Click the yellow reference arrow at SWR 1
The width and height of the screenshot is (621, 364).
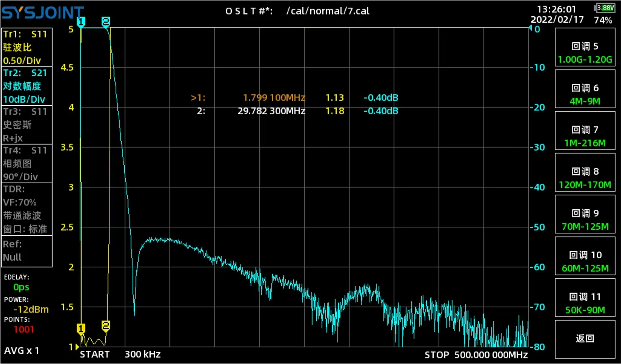pyautogui.click(x=77, y=347)
